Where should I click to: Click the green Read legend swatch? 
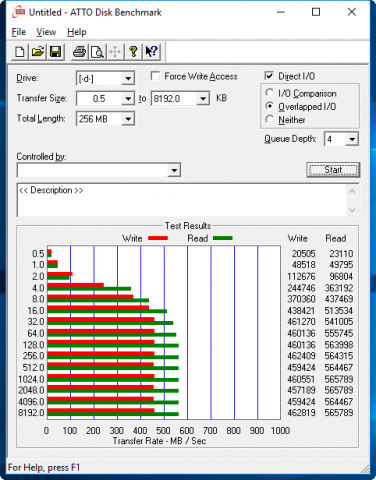(223, 238)
